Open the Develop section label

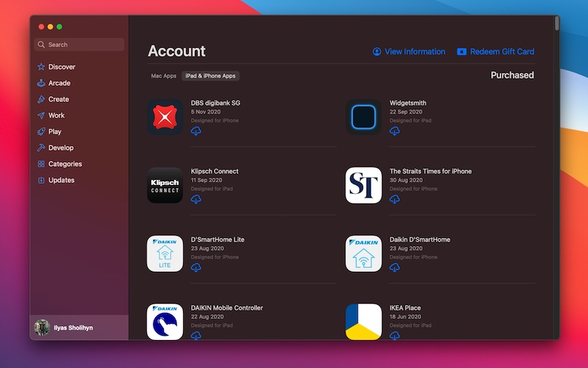pos(61,148)
